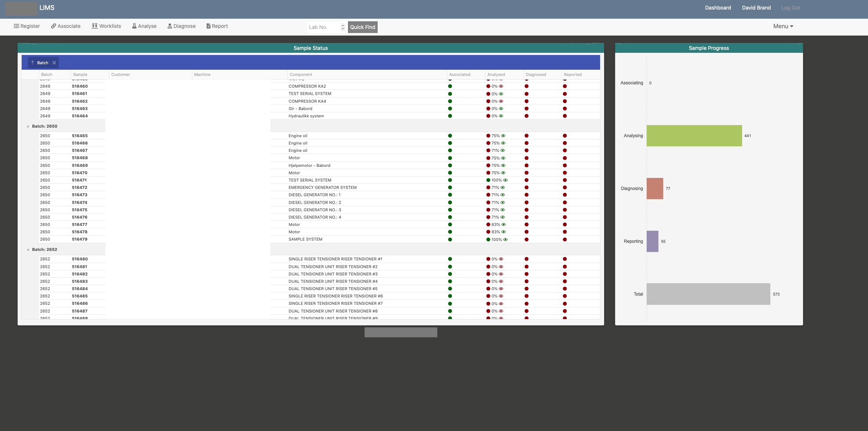This screenshot has width=868, height=431.
Task: Go to the Dashboard link
Action: pos(718,8)
